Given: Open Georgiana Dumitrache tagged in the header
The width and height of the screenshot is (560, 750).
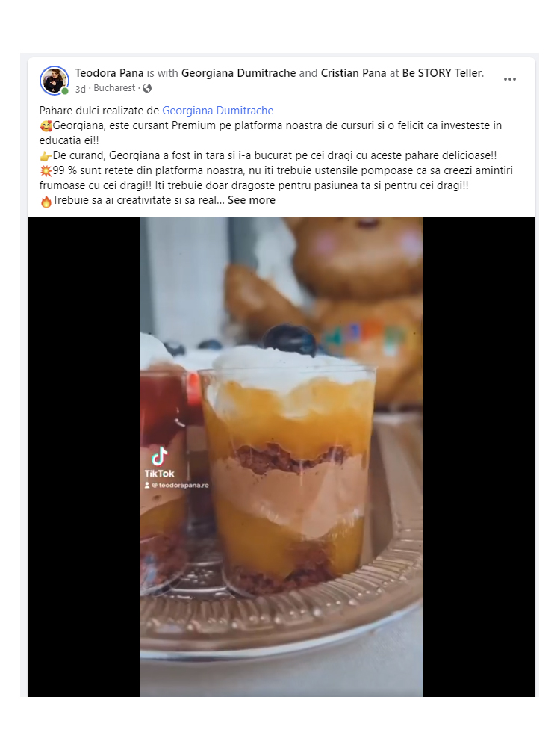Looking at the screenshot, I should (239, 73).
